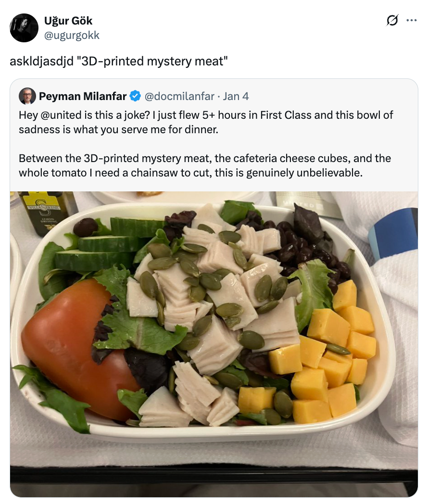Click Uğur Gök's profile picture

24,27
